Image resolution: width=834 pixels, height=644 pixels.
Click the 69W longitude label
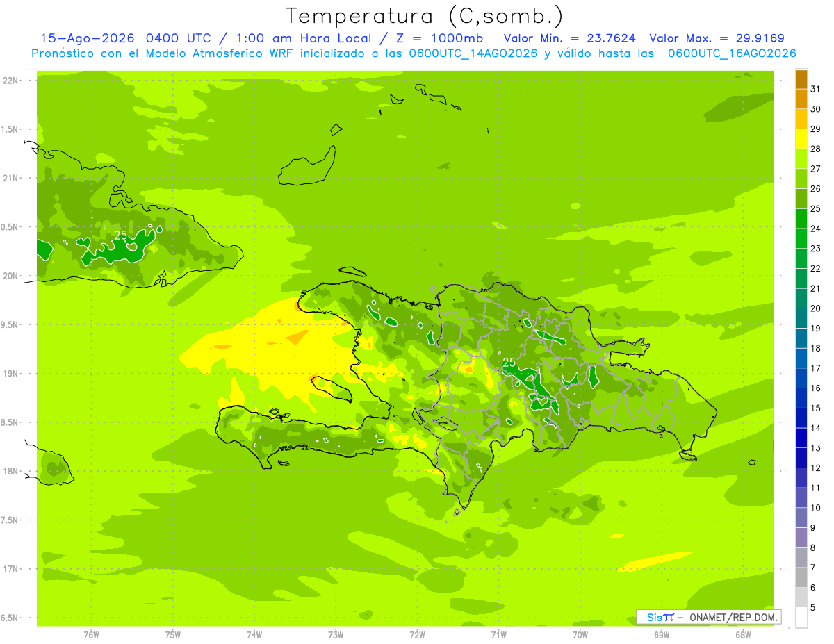tap(662, 635)
